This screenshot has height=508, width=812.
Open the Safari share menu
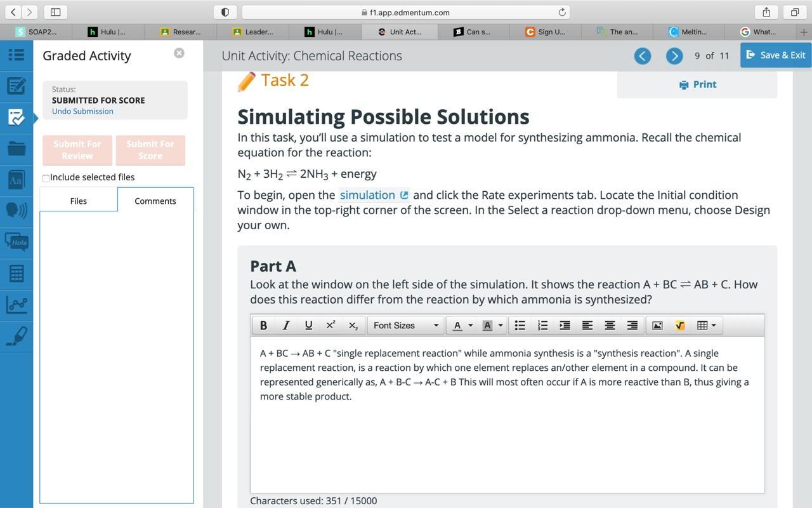(x=766, y=12)
